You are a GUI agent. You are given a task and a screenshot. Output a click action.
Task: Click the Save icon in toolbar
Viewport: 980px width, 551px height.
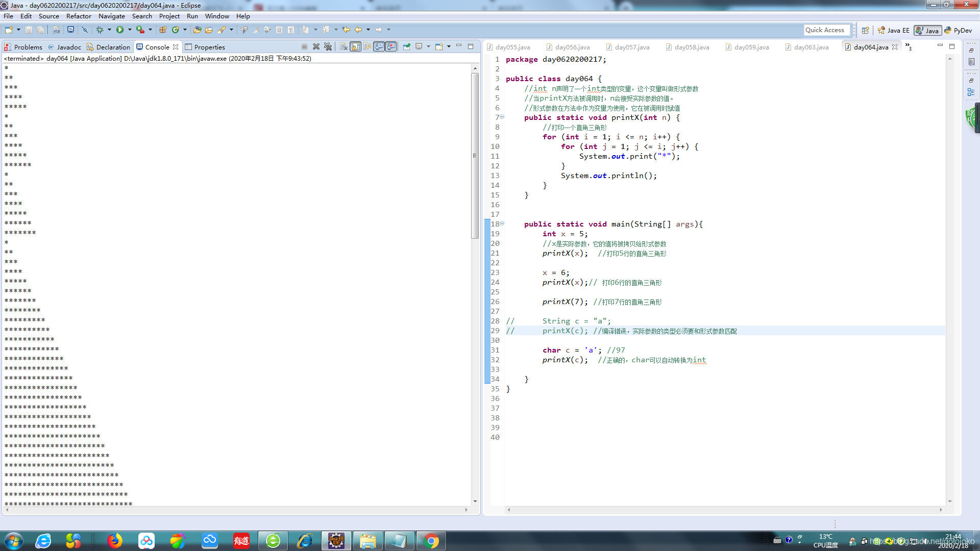pyautogui.click(x=29, y=30)
